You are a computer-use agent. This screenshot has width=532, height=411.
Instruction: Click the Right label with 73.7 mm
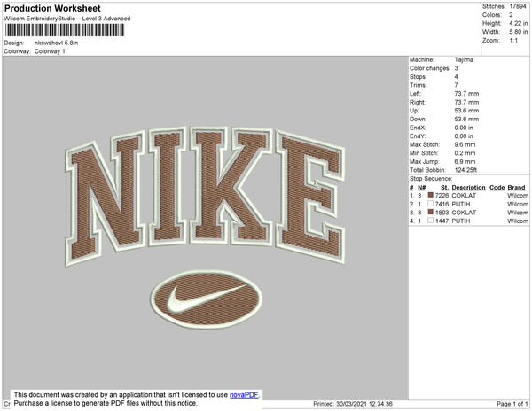[418, 102]
